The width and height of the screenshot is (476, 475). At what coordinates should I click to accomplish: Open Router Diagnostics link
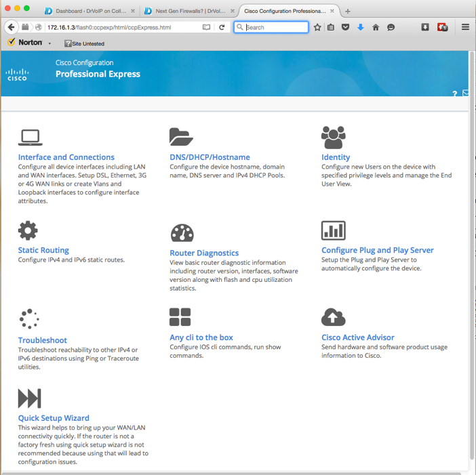tap(204, 253)
